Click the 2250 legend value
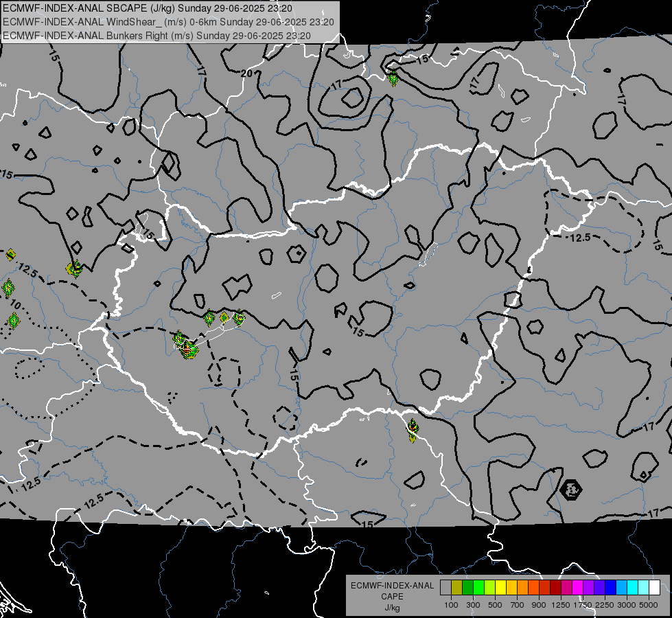The height and width of the screenshot is (618, 672). [x=605, y=605]
